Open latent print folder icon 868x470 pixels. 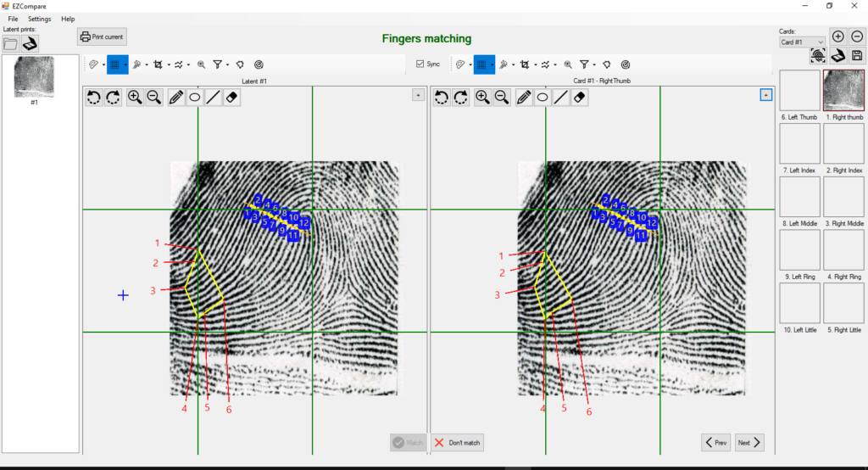tap(10, 43)
